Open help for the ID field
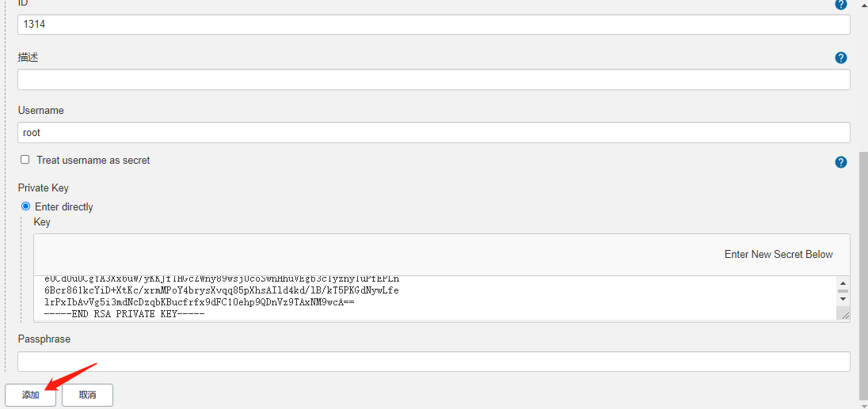The image size is (868, 409). (841, 4)
